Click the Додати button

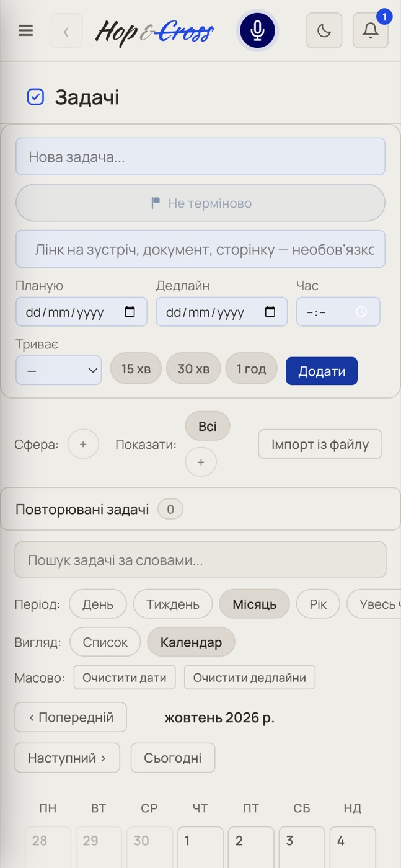[x=322, y=371]
